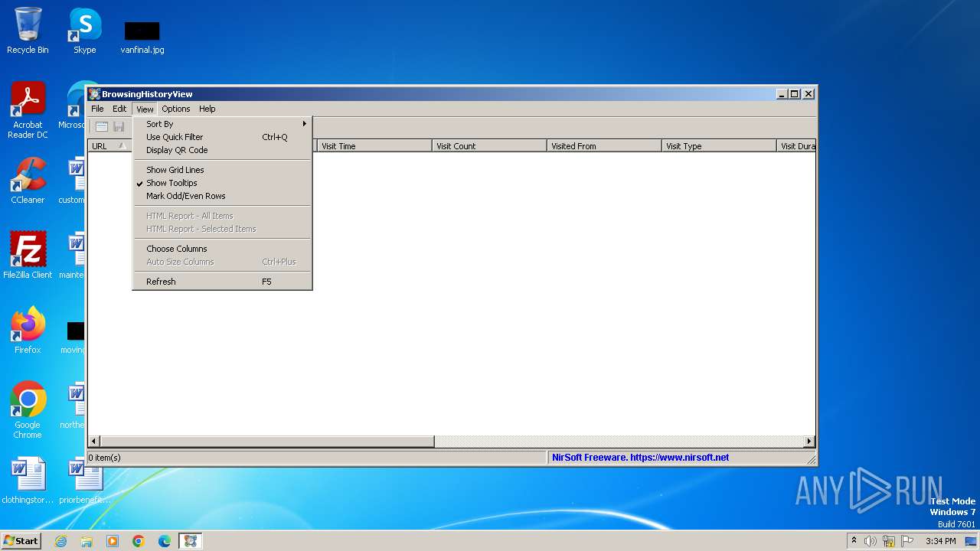Click the NirSoft Freeware website link
The width and height of the screenshot is (980, 551).
coord(640,458)
